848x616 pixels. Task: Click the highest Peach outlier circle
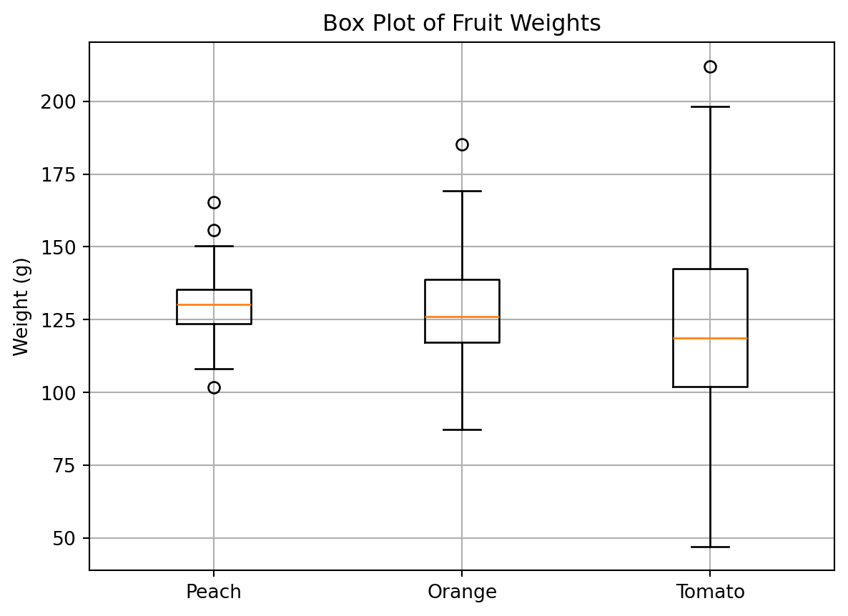[x=214, y=202]
